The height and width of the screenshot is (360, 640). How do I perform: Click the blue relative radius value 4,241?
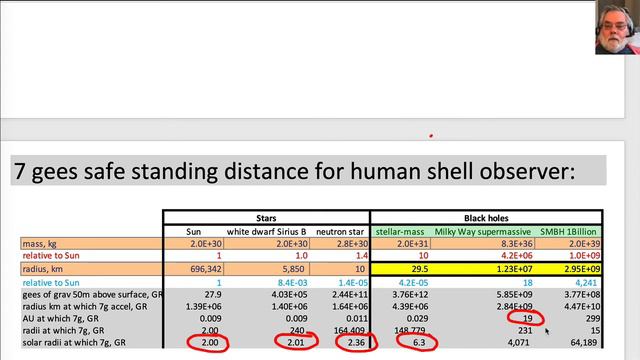(586, 283)
